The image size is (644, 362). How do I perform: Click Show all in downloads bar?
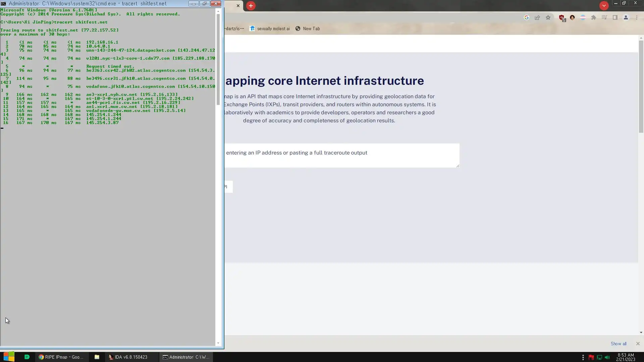coord(618,344)
